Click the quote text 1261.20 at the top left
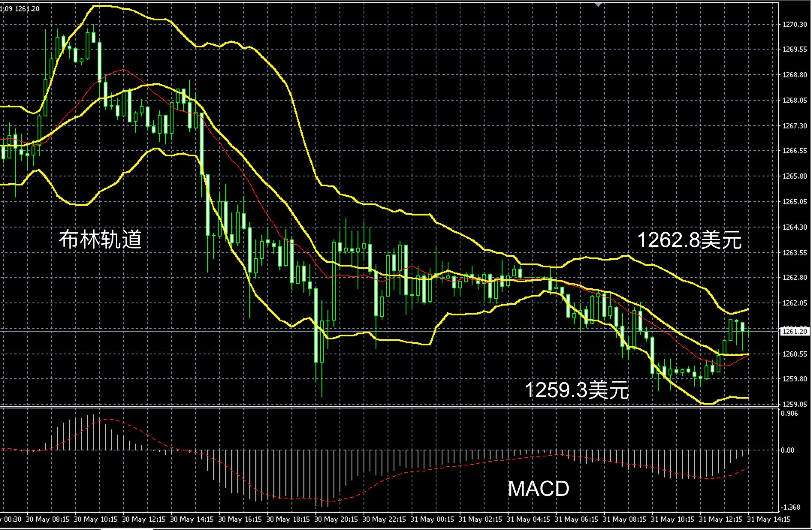 [x=27, y=9]
